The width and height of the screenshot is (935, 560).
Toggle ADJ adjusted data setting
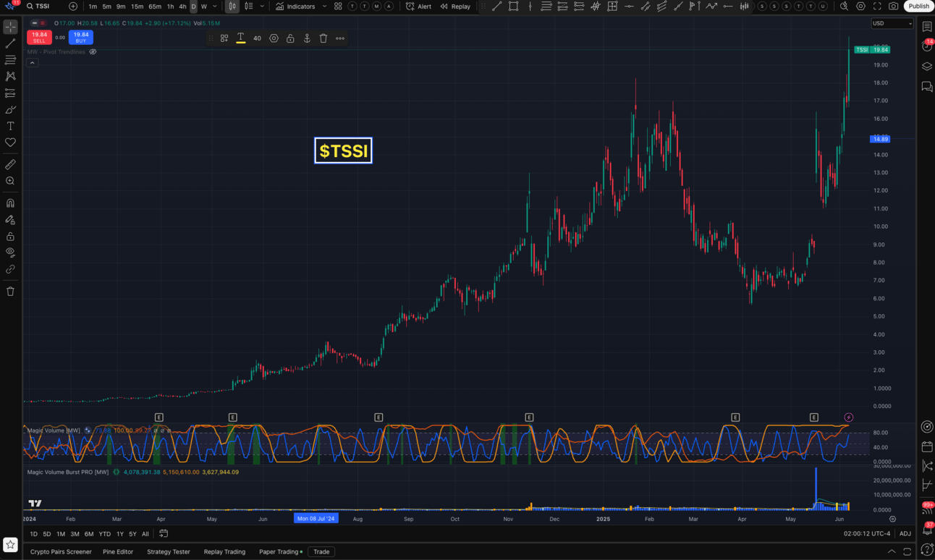(905, 534)
